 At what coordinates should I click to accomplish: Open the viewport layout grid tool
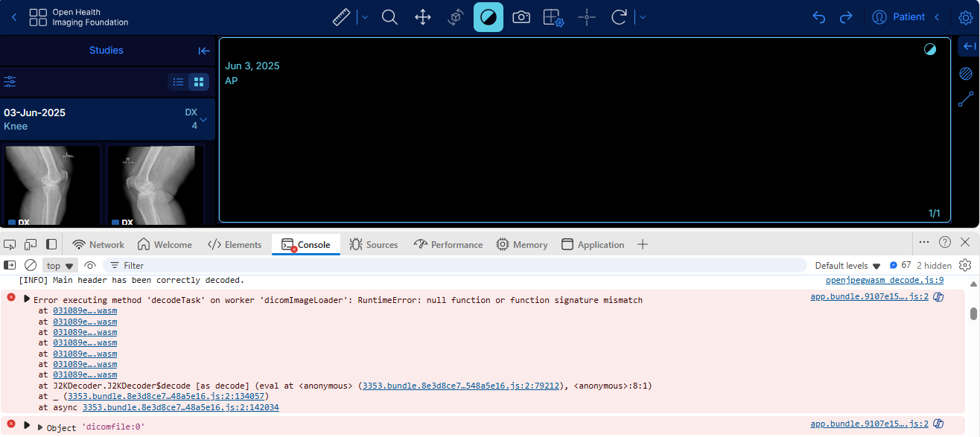[553, 17]
